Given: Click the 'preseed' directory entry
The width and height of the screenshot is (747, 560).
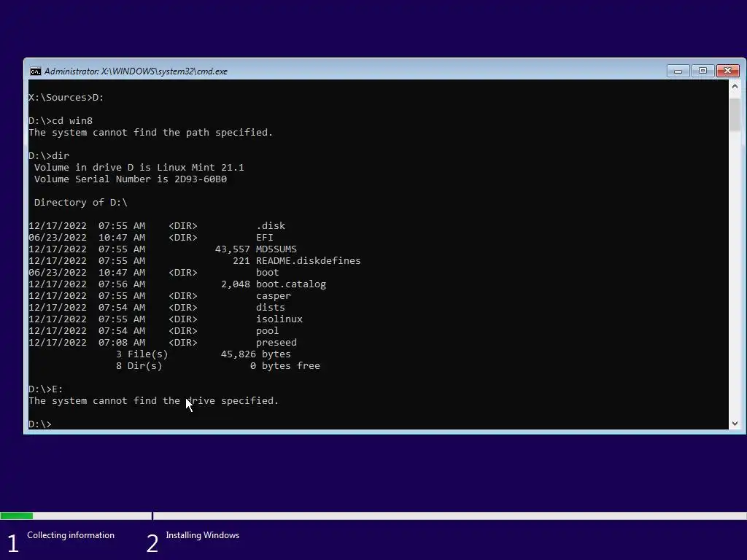Looking at the screenshot, I should 276,343.
